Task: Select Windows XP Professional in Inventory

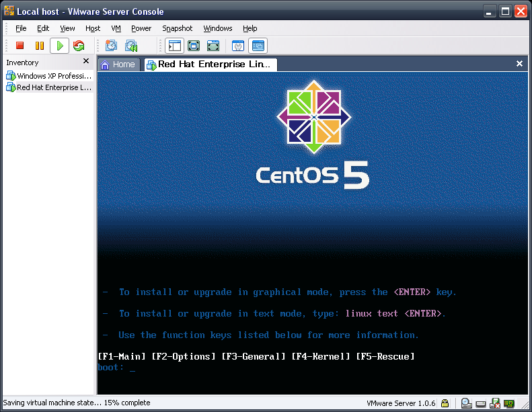Action: (49, 76)
